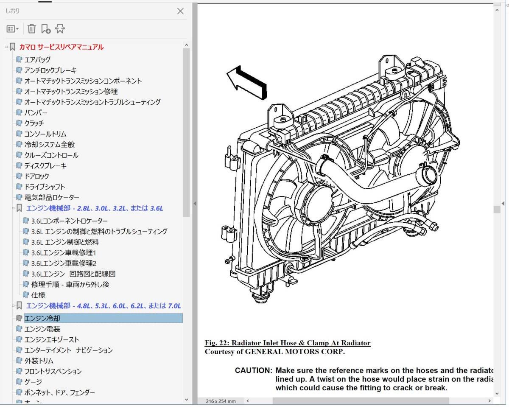Open the ドライブシャフト bookmark
This screenshot has width=509, height=420.
coord(45,187)
